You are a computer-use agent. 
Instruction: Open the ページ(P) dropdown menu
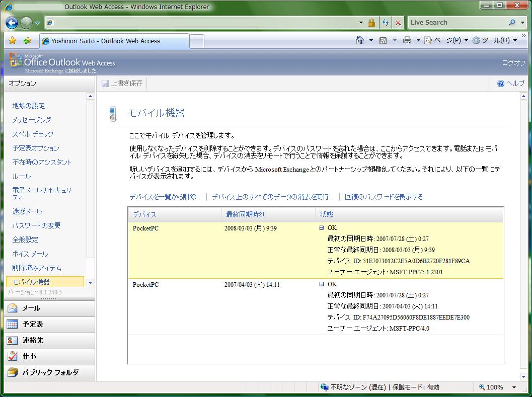pyautogui.click(x=446, y=41)
